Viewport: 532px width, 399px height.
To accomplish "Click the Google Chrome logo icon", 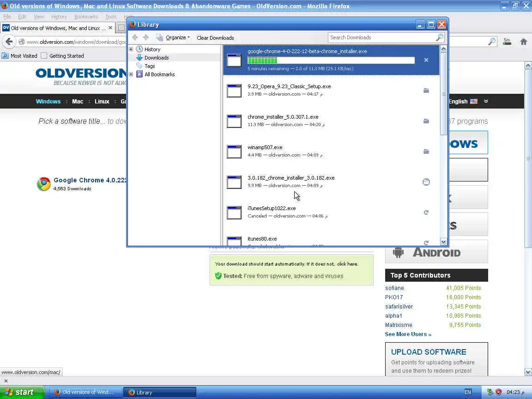I will [44, 184].
